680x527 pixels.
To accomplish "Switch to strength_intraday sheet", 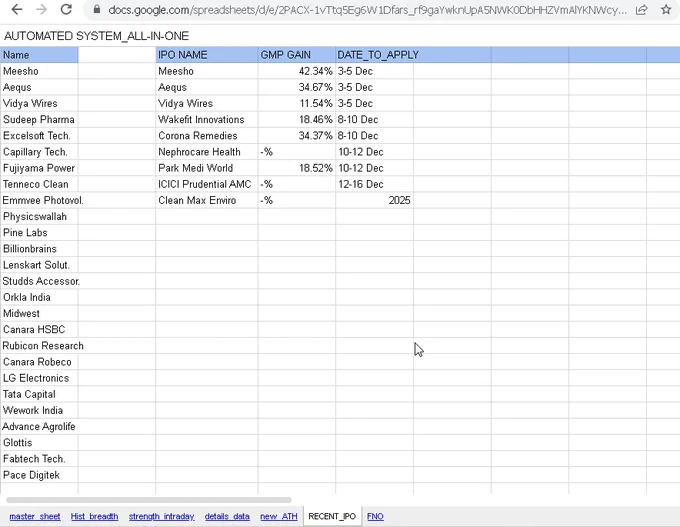I will 161,516.
